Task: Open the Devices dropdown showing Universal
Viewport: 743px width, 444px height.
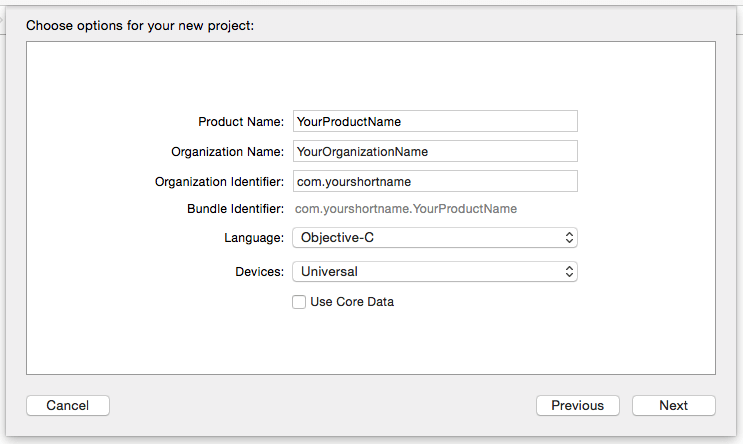Action: click(x=435, y=272)
